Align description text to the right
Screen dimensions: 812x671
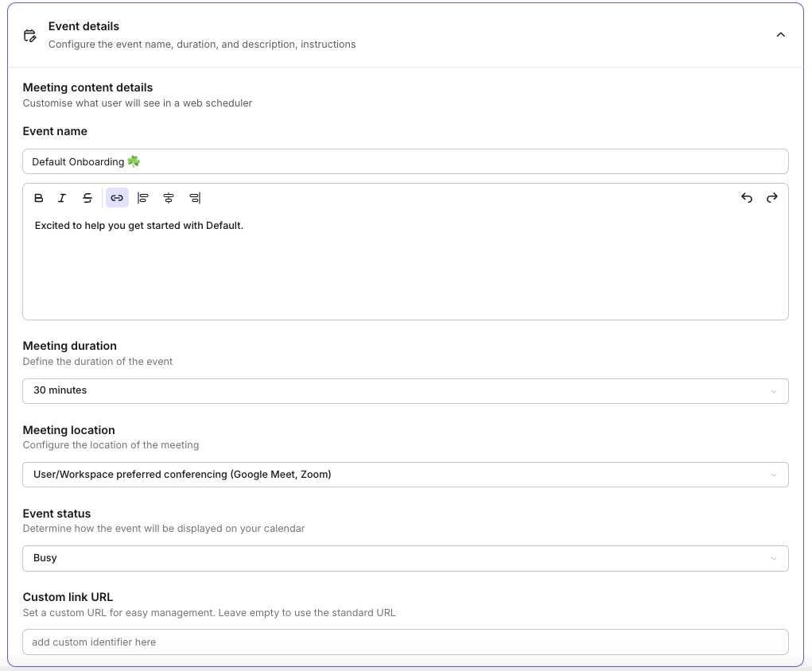pos(195,198)
